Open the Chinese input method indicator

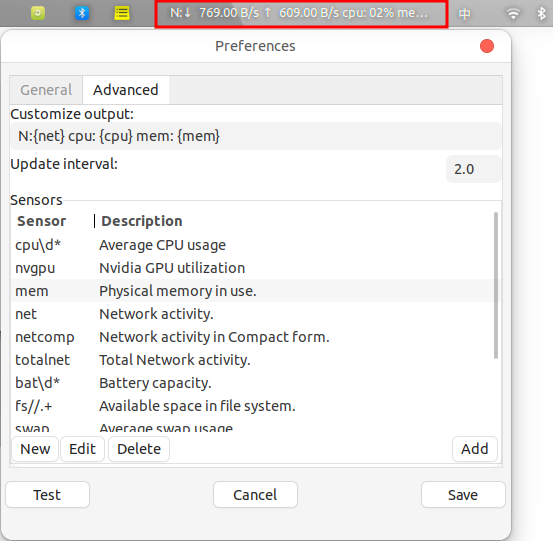[464, 14]
